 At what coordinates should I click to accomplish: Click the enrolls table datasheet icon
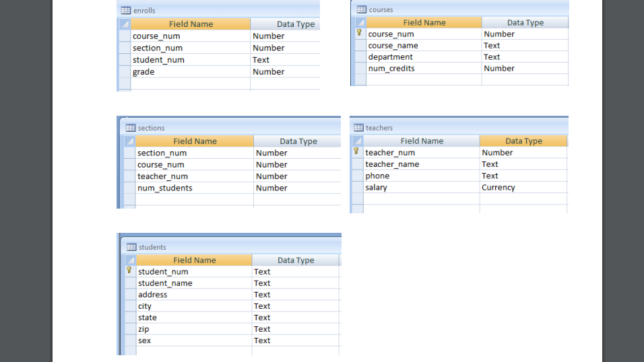(x=126, y=11)
